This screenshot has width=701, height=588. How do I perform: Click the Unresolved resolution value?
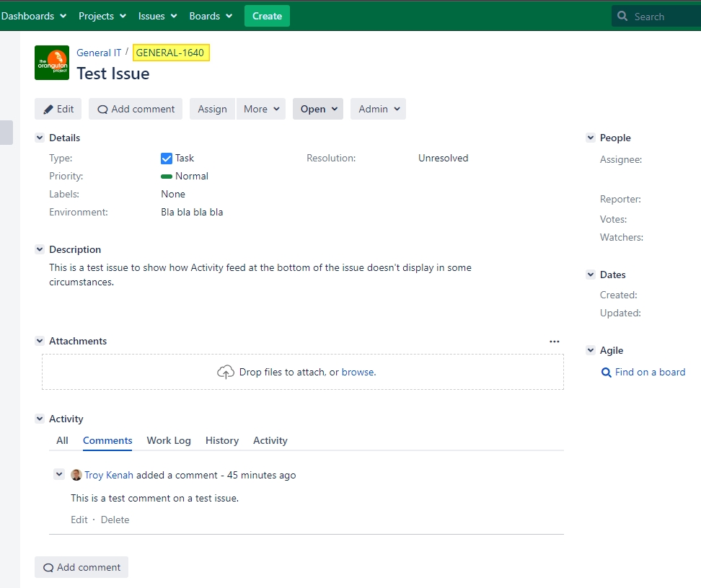click(x=443, y=159)
